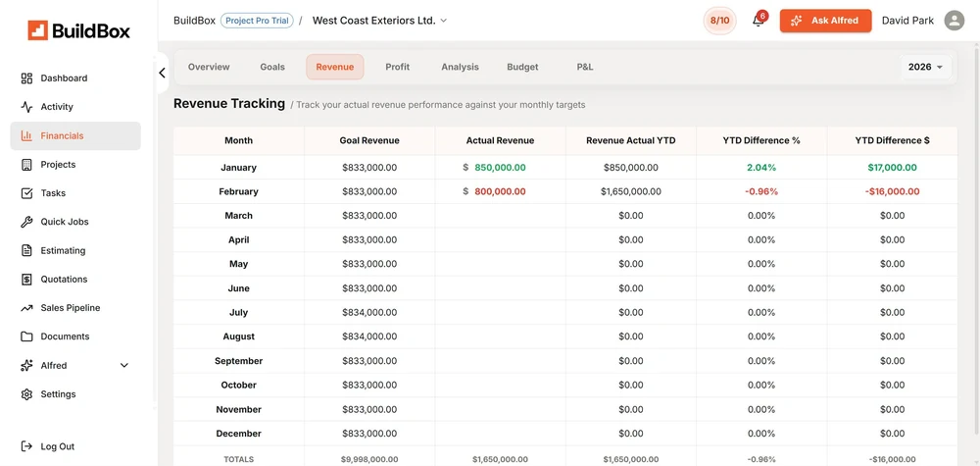Switch to the Goals tab

[x=272, y=67]
